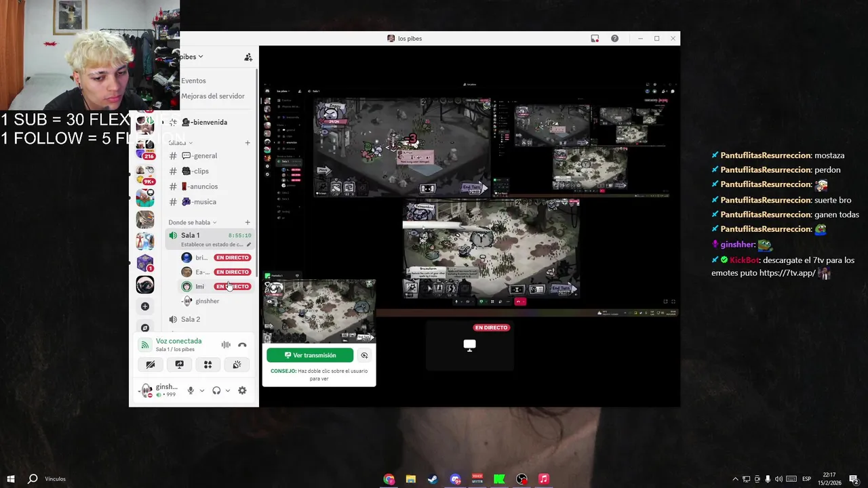The width and height of the screenshot is (868, 488).
Task: Deafen audio with headphones icon
Action: (x=216, y=390)
